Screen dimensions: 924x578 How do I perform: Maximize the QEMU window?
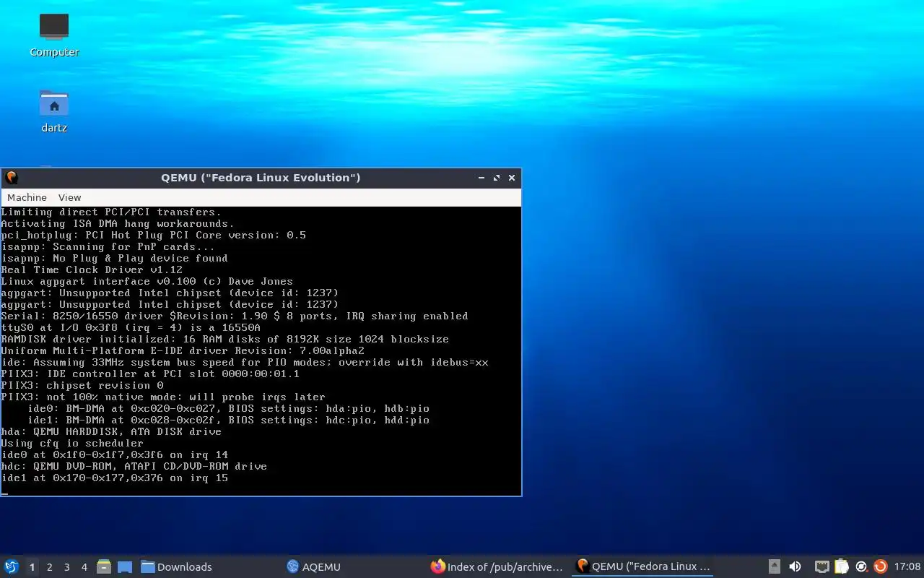(x=497, y=178)
